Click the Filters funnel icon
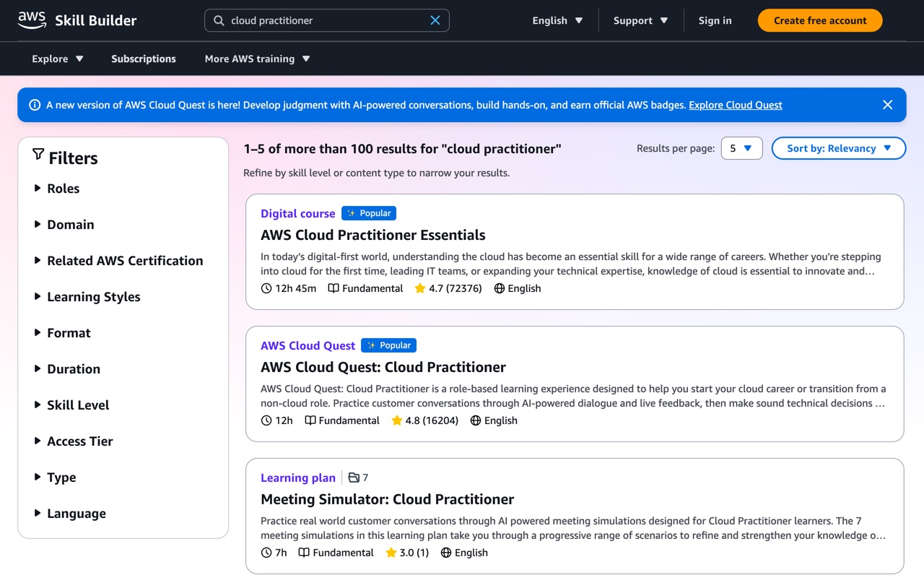The width and height of the screenshot is (924, 578). pyautogui.click(x=38, y=155)
